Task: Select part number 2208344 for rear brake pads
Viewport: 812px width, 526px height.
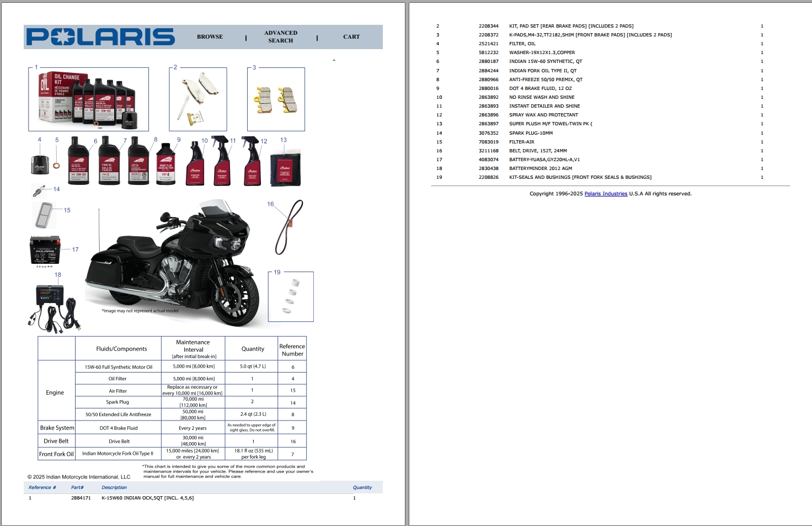Action: pyautogui.click(x=488, y=25)
